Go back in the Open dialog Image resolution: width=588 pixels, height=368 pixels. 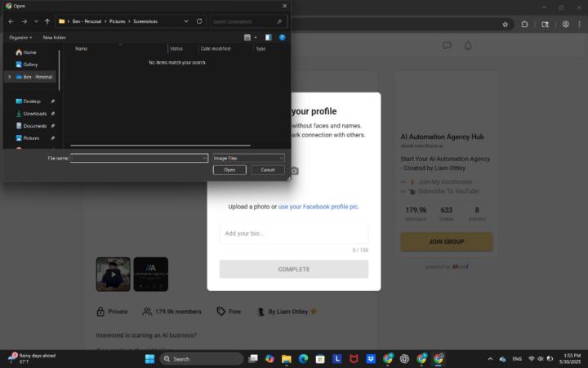click(11, 21)
